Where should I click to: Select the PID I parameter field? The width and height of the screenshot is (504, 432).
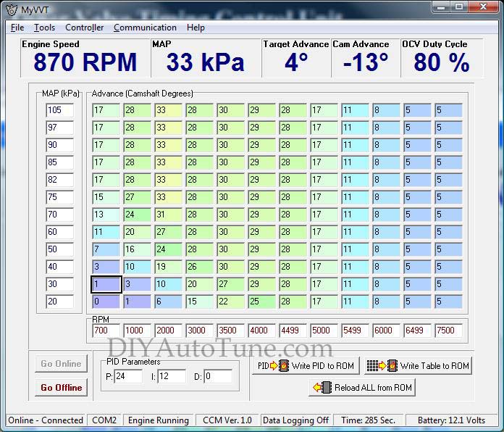(172, 376)
